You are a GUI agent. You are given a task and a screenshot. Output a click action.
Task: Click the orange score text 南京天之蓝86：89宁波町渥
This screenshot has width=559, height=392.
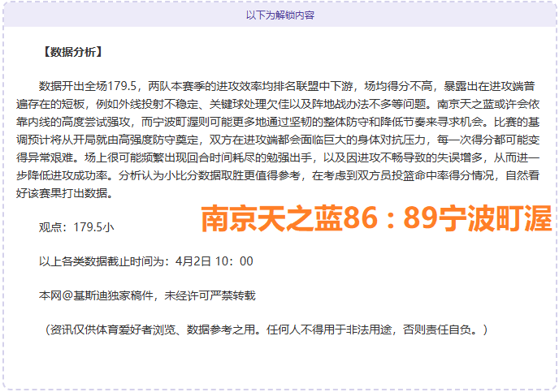click(x=375, y=218)
